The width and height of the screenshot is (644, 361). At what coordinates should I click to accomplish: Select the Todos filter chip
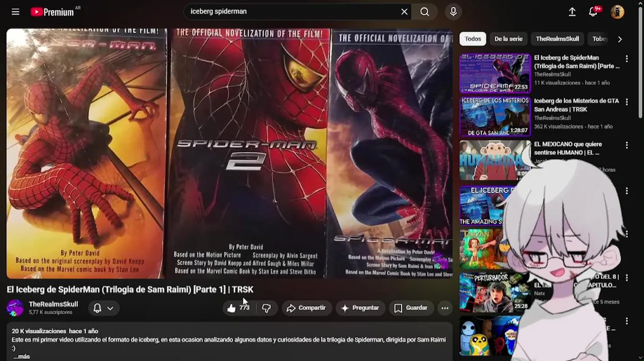click(472, 39)
